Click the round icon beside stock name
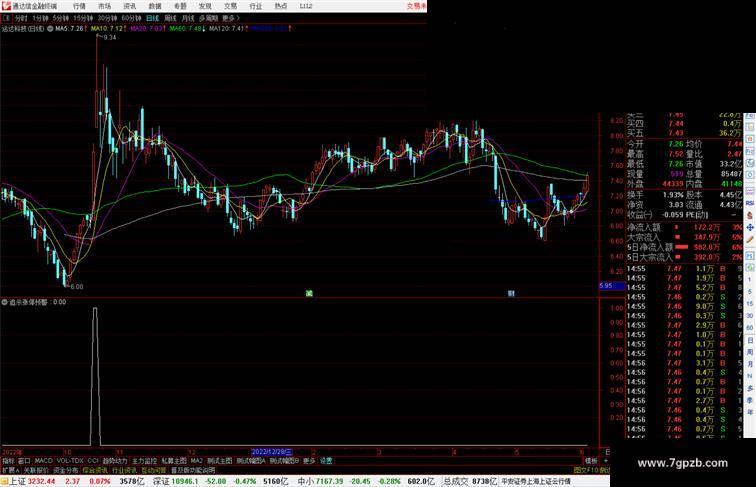This screenshot has width=756, height=487. coord(50,29)
